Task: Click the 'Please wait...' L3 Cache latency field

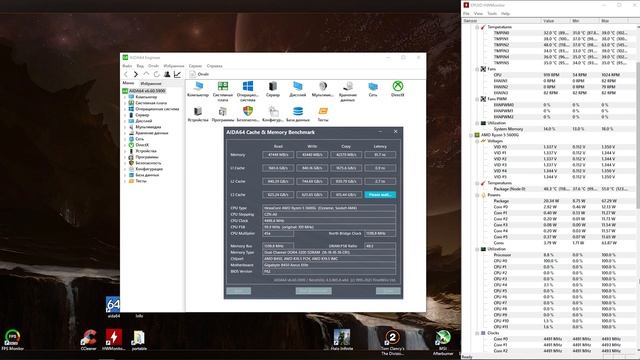Action: click(x=380, y=195)
